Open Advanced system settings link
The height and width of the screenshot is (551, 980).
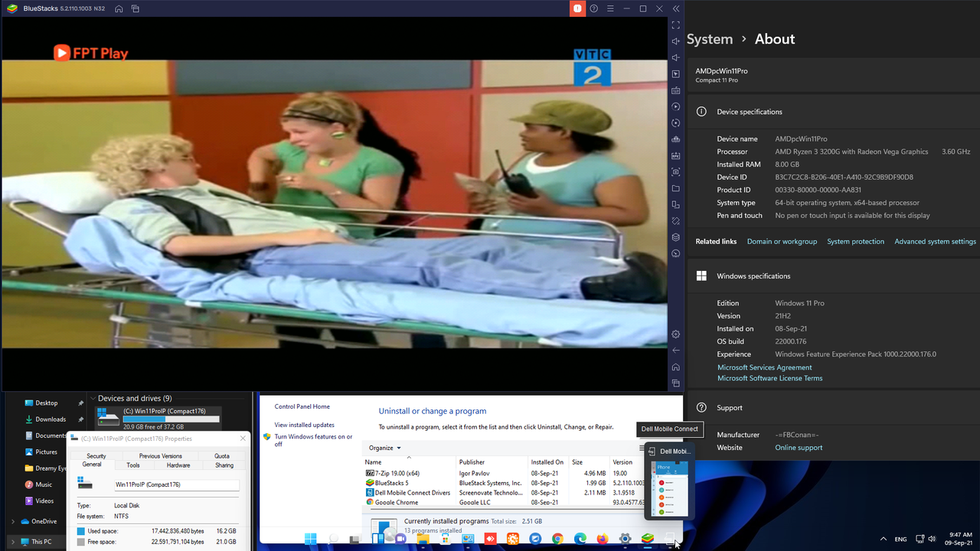click(935, 242)
